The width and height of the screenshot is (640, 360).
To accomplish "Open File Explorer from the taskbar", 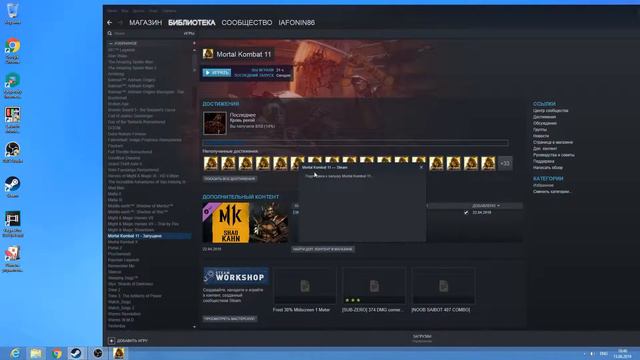I will [36, 353].
